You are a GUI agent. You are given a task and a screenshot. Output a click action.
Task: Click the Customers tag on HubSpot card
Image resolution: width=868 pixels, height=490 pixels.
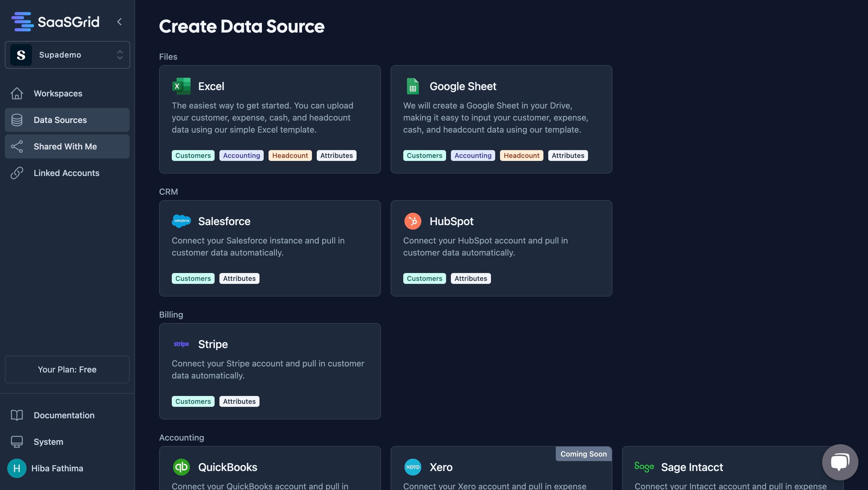pos(425,279)
